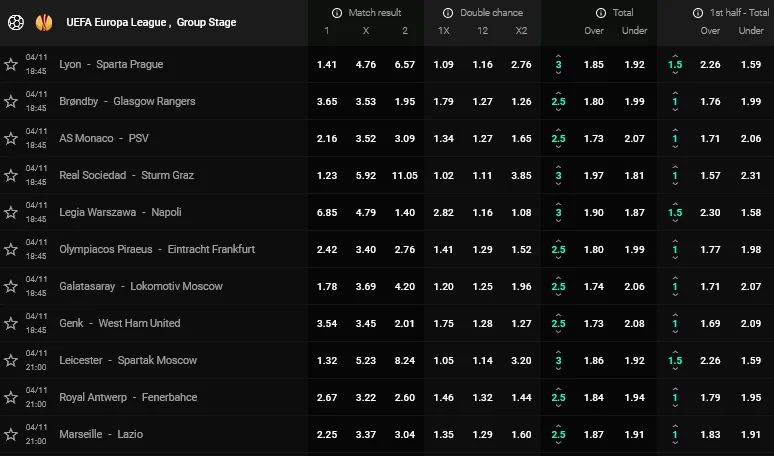The image size is (774, 456).
Task: Open total line 2.5 dropdown for Genk match
Action: tap(558, 323)
